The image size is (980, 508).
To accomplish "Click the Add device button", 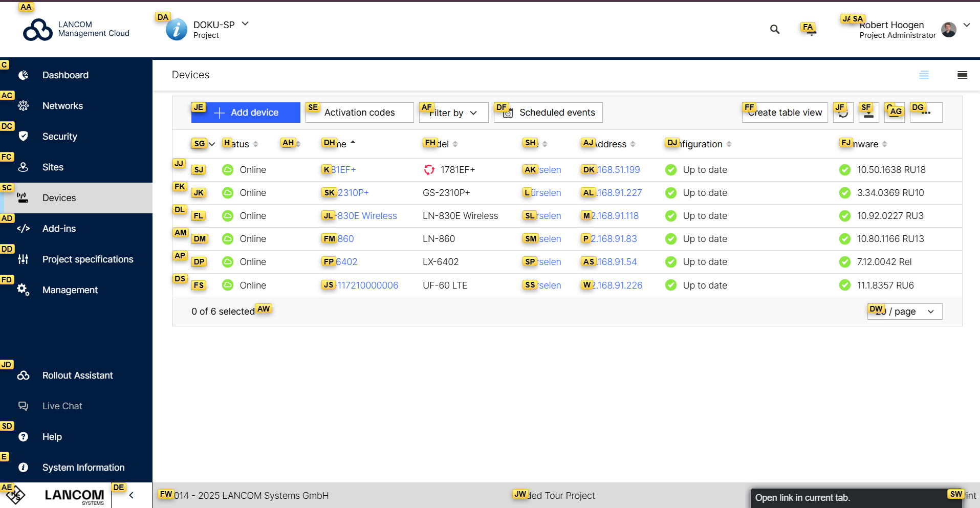I will [x=246, y=113].
